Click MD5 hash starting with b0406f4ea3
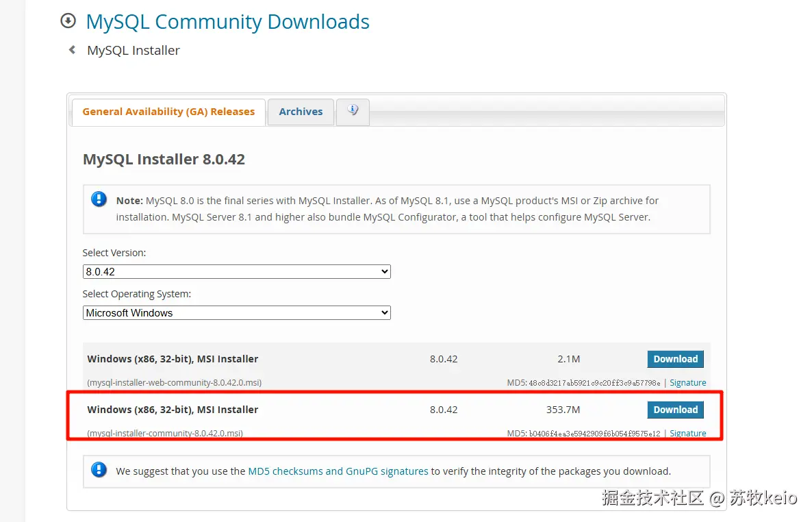Viewport: 812px width, 522px height. tap(594, 434)
